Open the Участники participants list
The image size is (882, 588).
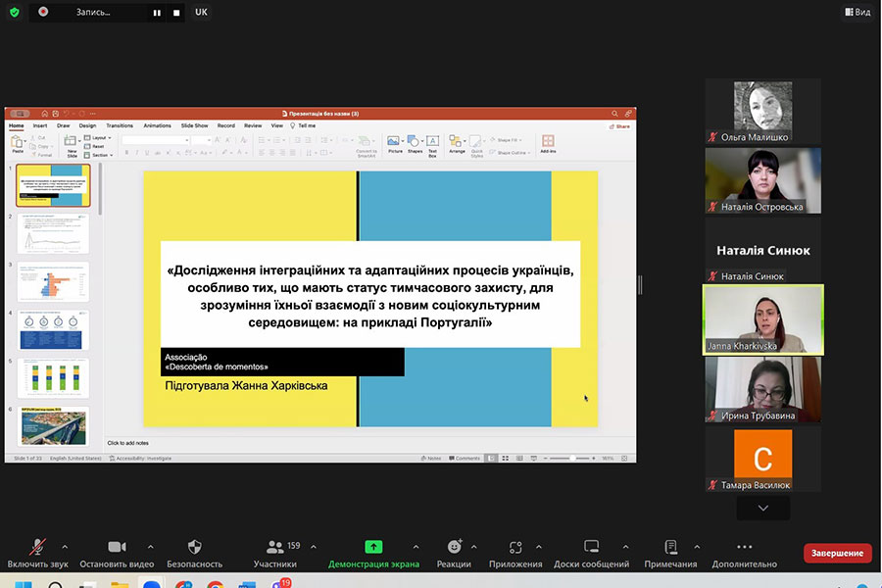point(274,547)
